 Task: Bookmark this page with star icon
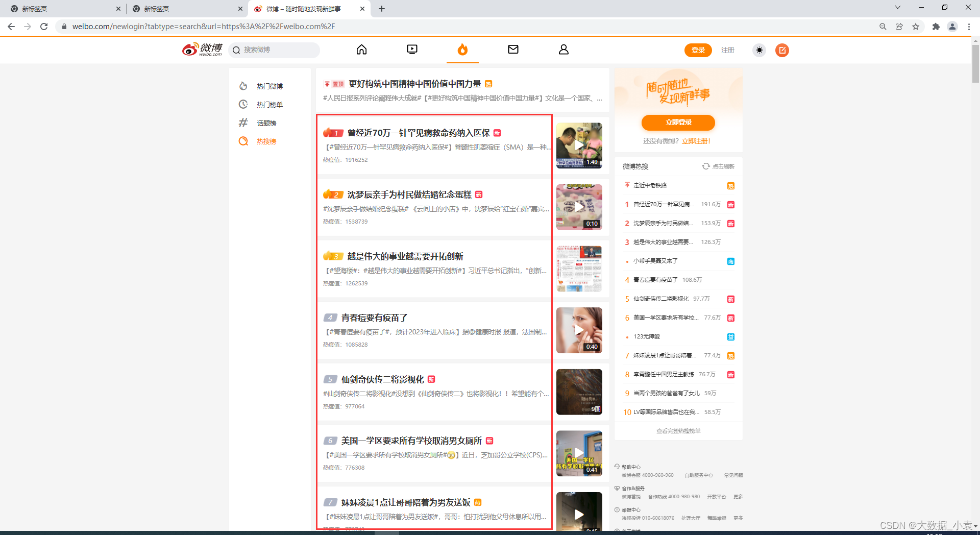(916, 27)
